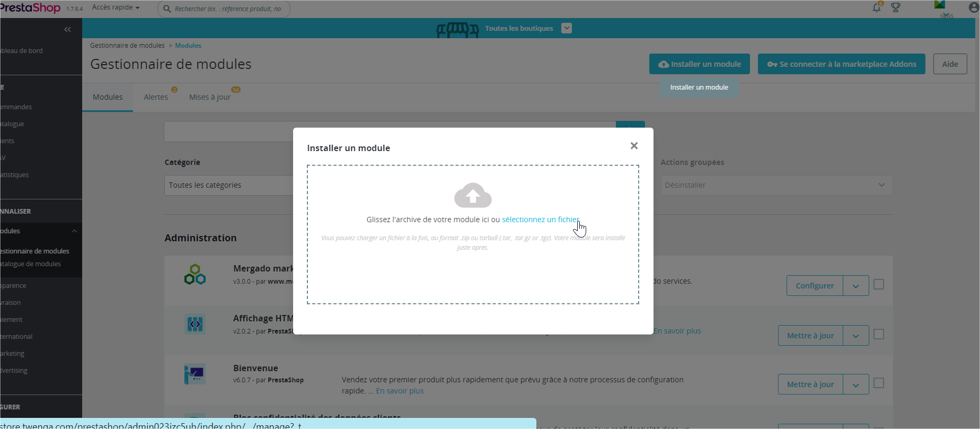Open Paiement in sidebar
The height and width of the screenshot is (429, 980).
tap(12, 320)
